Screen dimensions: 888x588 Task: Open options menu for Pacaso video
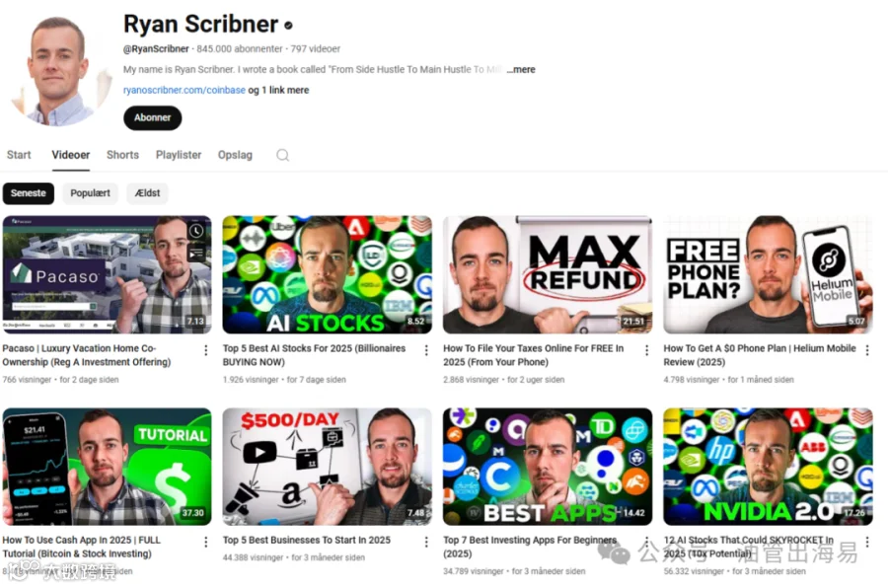click(205, 350)
